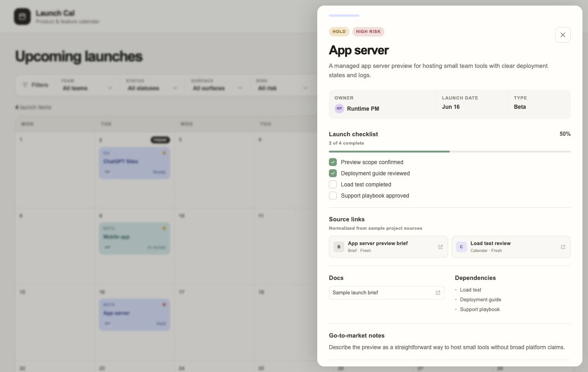Click Go-to-market notes heading
Screen dimensions: 588x372
click(357, 335)
